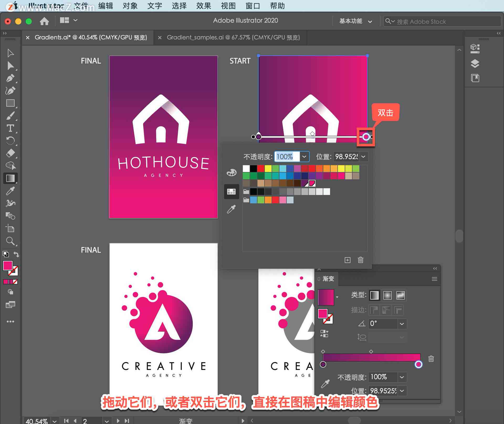Select the Curvature tool
The width and height of the screenshot is (504, 424).
[10, 91]
